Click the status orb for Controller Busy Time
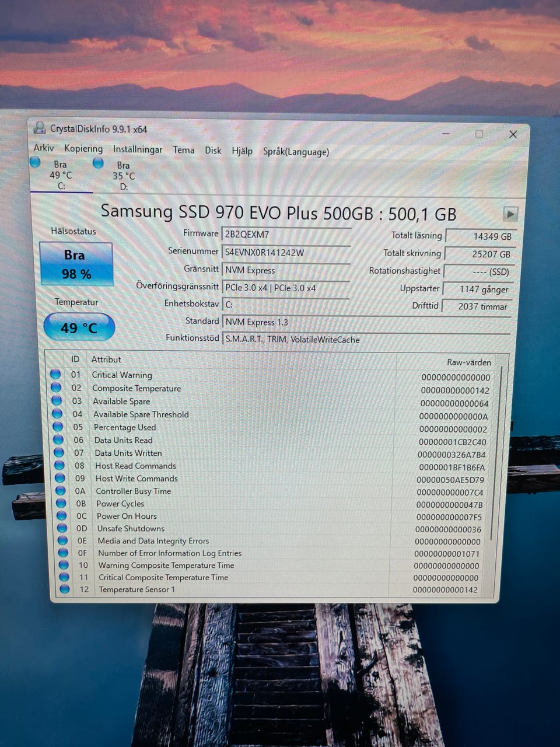 61,491
